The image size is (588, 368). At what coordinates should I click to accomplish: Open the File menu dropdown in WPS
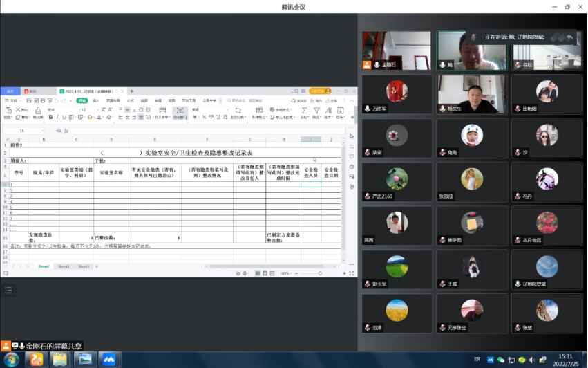(13, 100)
